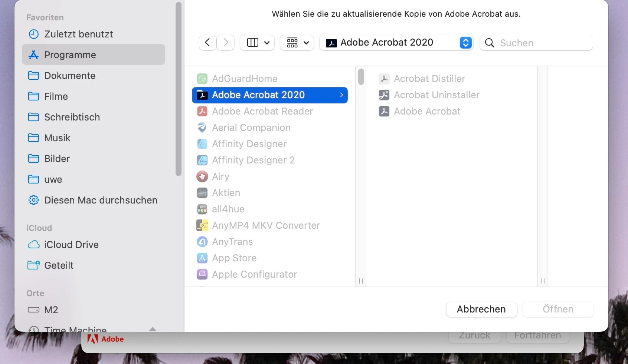Open Dokumente folder in sidebar

pyautogui.click(x=94, y=76)
